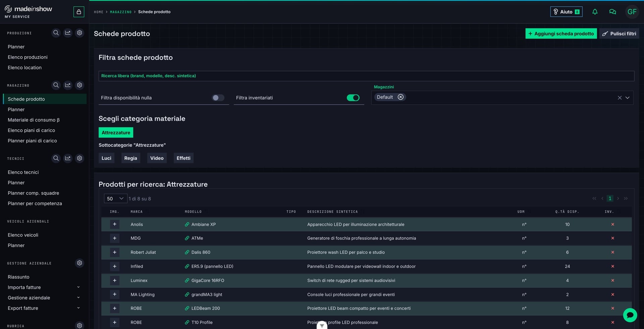Image resolution: width=644 pixels, height=329 pixels.
Task: Sort table by Marca column header
Action: click(137, 212)
